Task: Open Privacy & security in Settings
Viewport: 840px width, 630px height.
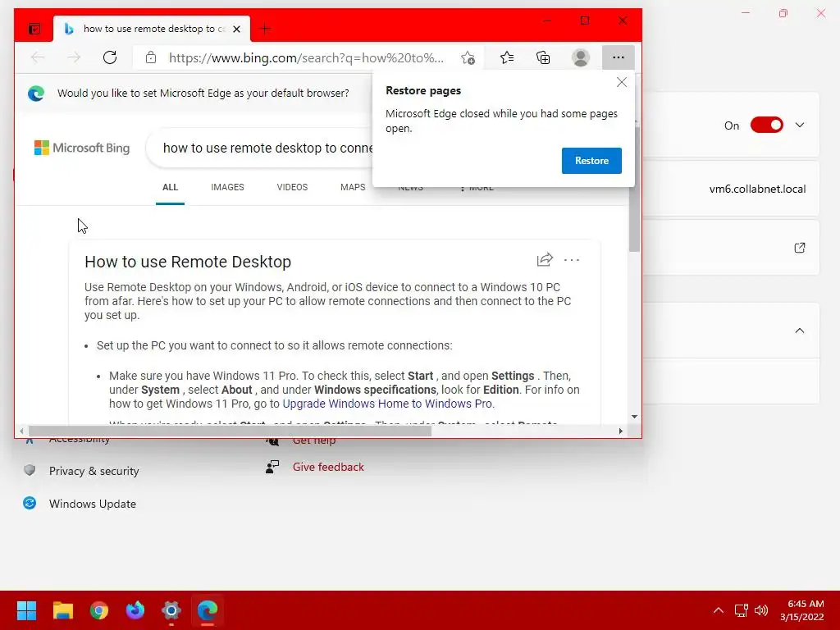Action: [x=94, y=471]
